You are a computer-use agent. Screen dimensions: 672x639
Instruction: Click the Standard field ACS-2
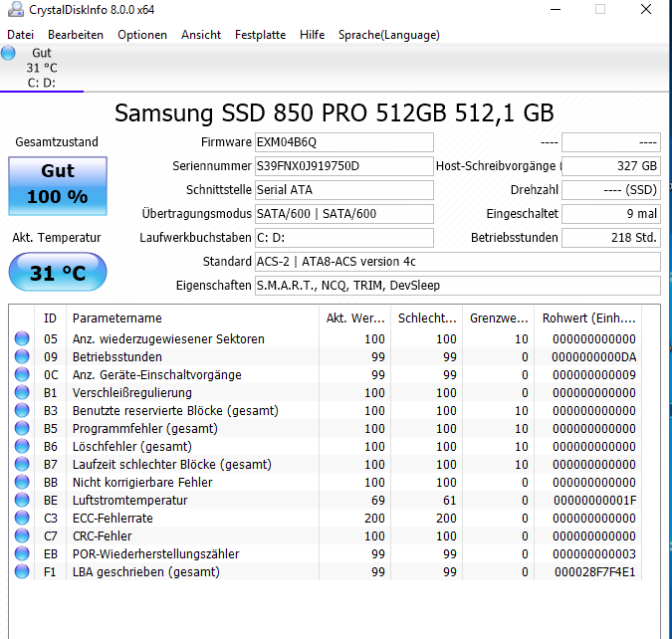[x=458, y=262]
